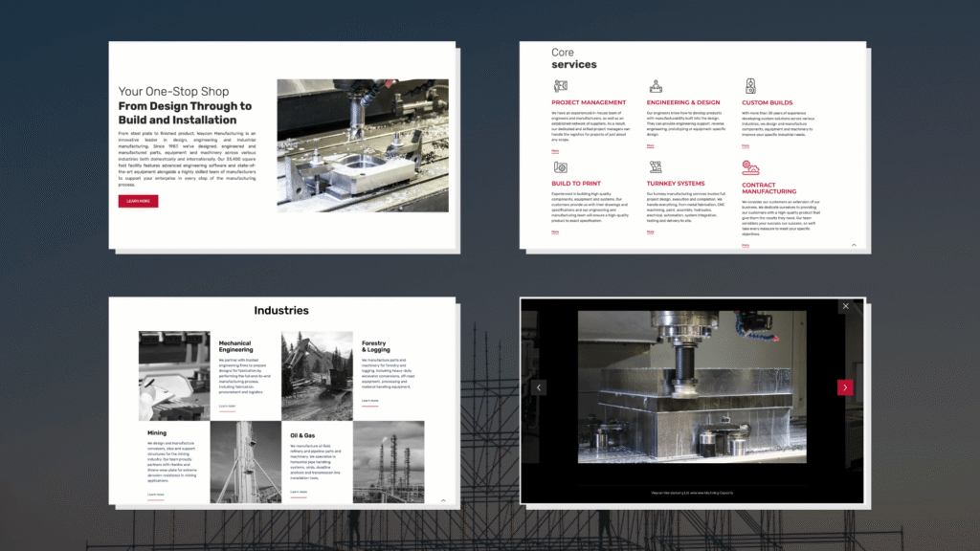This screenshot has width=980, height=551.
Task: Click the Core services heading
Action: (574, 58)
